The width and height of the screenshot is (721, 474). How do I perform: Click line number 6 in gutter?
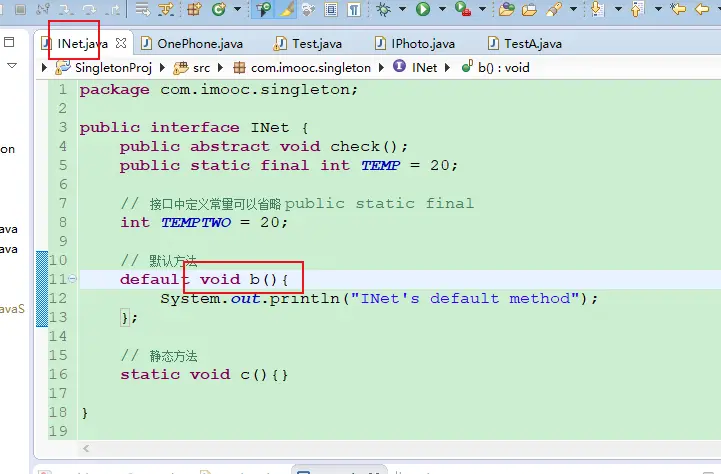click(63, 184)
